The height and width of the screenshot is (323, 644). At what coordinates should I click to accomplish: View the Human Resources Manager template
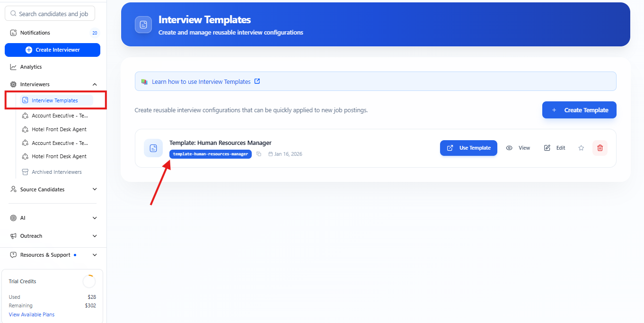518,148
